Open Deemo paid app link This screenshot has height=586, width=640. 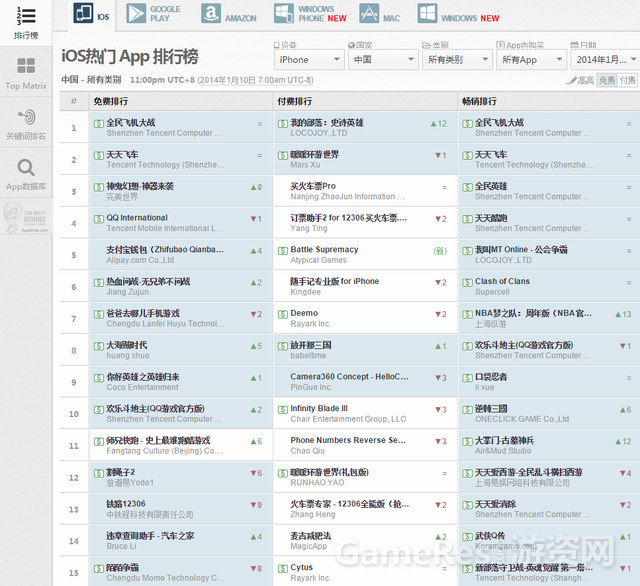pos(304,313)
